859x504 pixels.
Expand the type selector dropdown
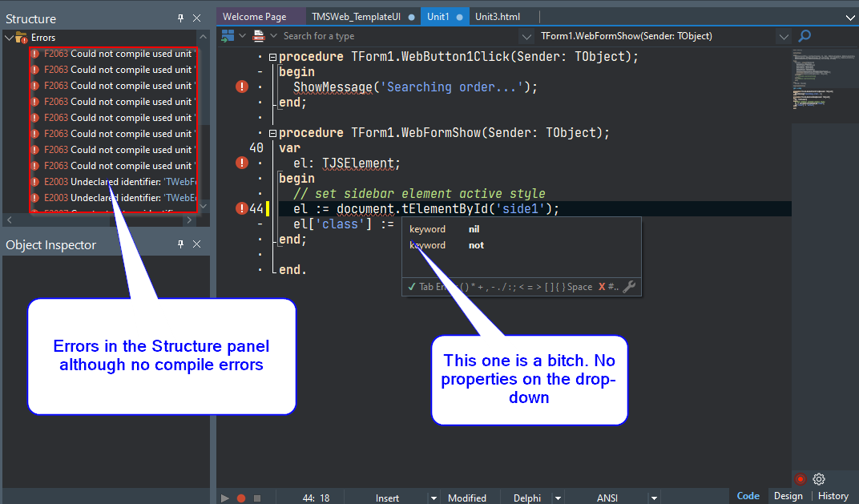coord(526,37)
